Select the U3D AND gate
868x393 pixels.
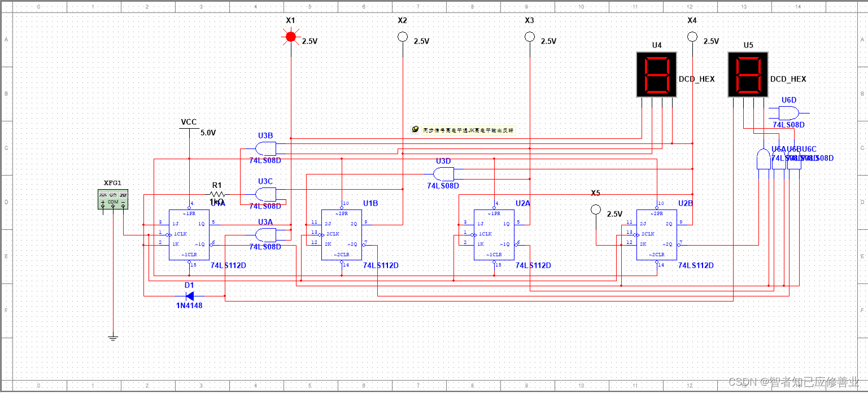pyautogui.click(x=444, y=173)
